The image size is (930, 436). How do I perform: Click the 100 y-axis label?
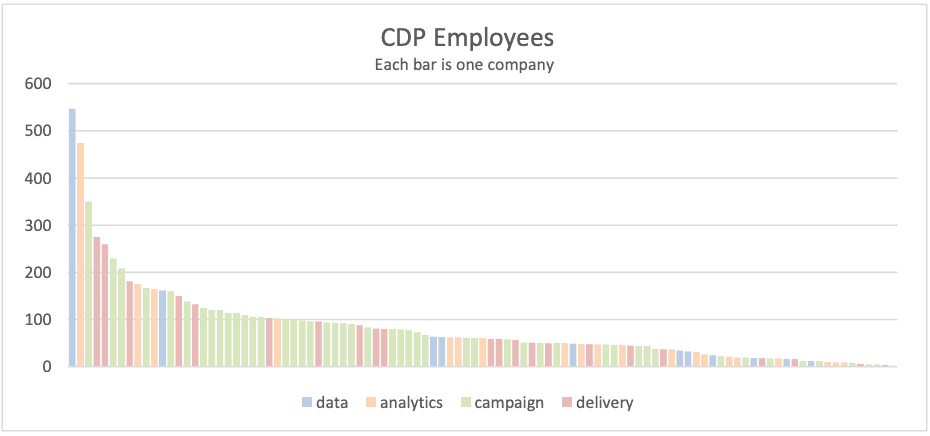click(x=38, y=320)
